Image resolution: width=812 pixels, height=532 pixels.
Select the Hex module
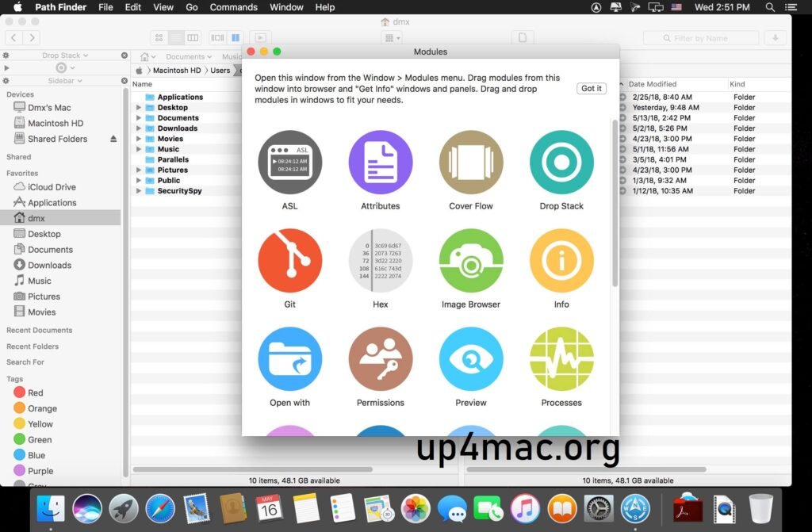380,262
